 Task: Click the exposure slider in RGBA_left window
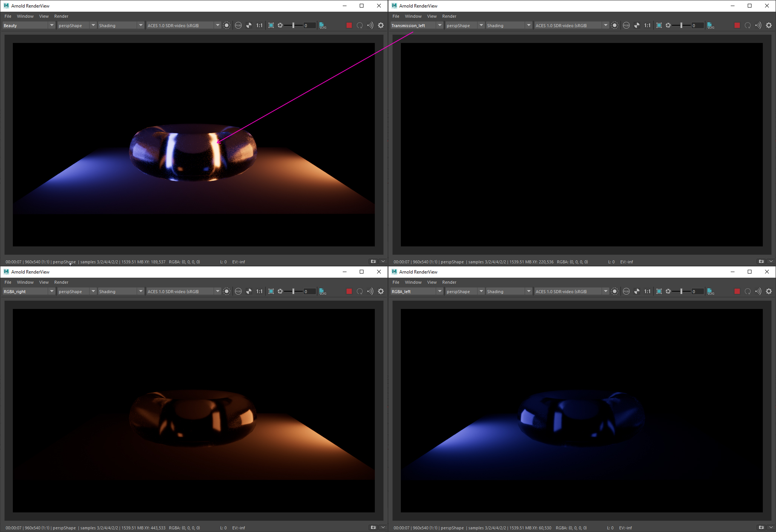[x=681, y=292]
